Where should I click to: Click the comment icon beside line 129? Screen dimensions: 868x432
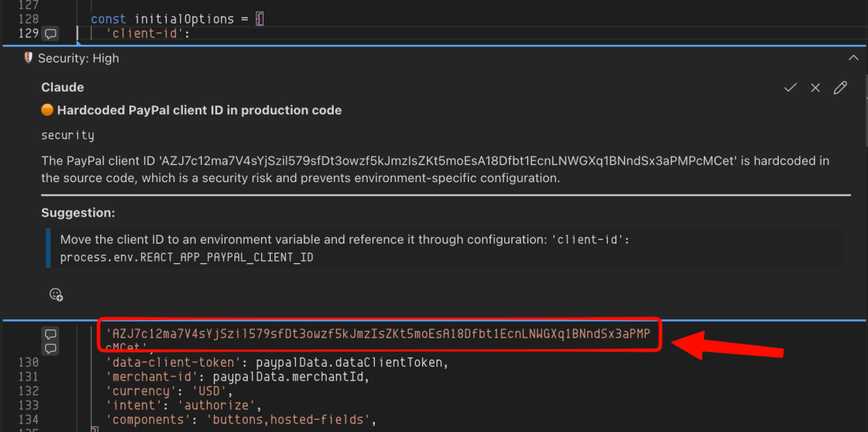(x=51, y=34)
